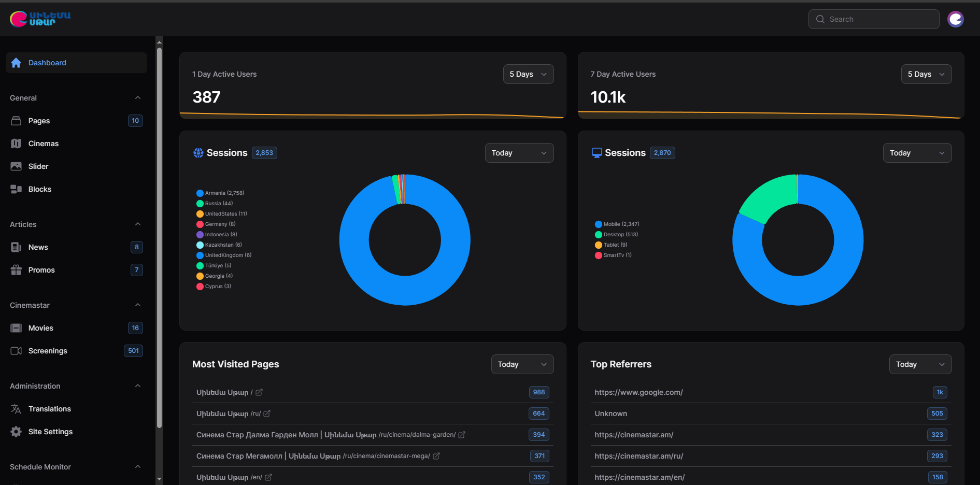Screen dimensions: 980x485
Task: Open Site Settings page
Action: click(x=76, y=432)
